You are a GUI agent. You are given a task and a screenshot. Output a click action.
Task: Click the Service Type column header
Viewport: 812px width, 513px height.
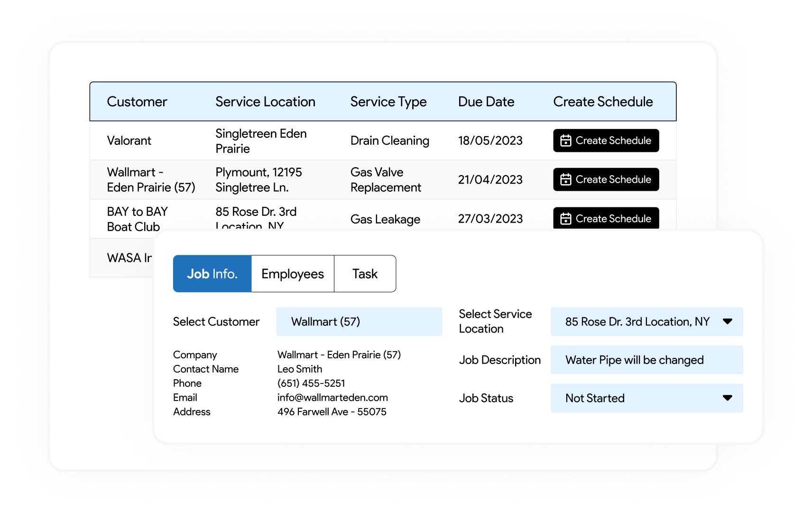[x=388, y=102]
